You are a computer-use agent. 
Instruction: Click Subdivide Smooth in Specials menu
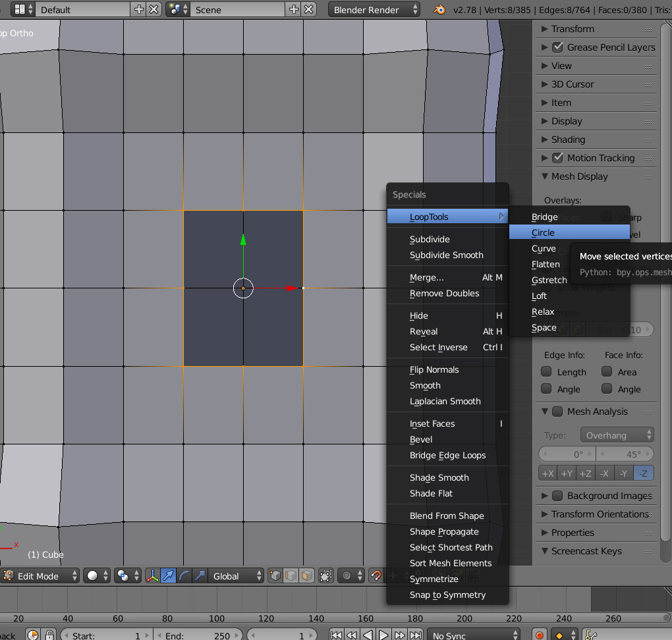point(446,255)
